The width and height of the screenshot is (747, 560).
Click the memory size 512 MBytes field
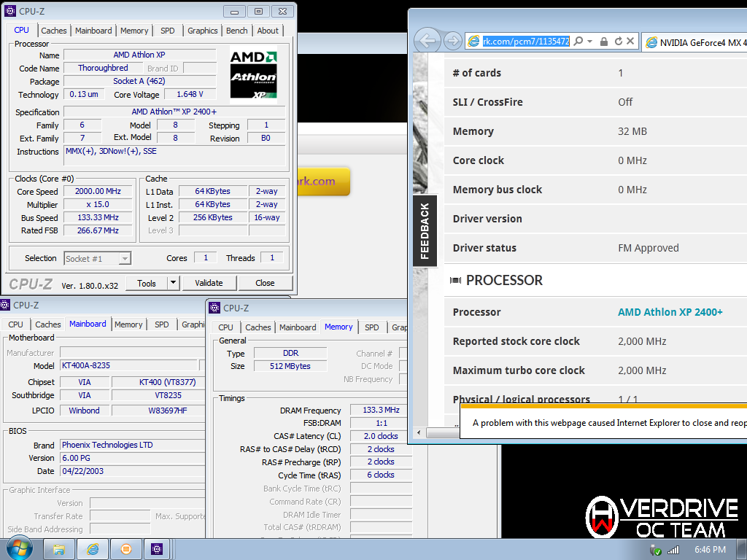[290, 366]
